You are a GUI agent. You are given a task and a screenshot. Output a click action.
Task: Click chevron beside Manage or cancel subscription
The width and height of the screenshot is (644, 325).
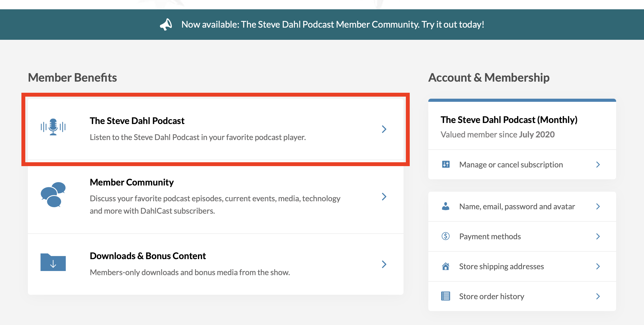(598, 165)
